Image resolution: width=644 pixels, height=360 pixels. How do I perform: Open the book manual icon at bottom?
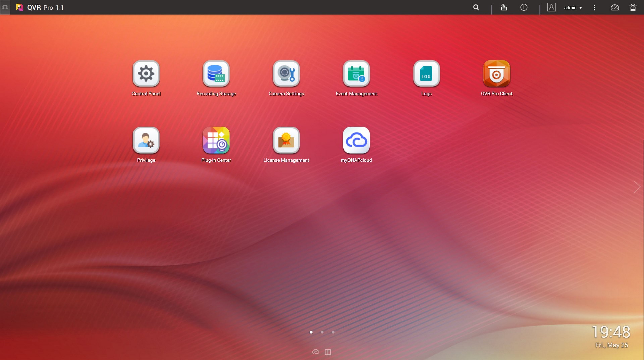tap(328, 352)
